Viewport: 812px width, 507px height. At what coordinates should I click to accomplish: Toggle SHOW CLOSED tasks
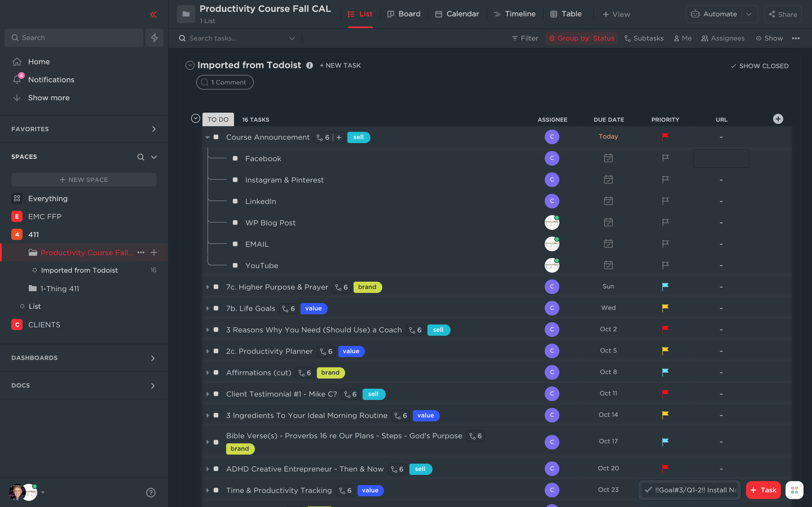pyautogui.click(x=760, y=66)
